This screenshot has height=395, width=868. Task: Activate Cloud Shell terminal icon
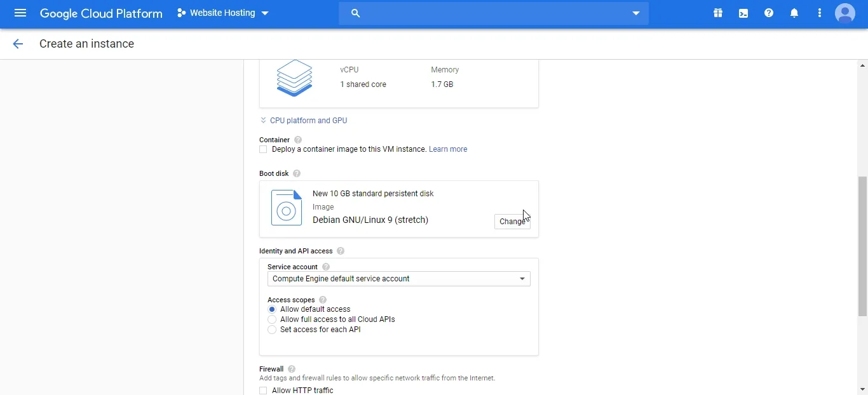coord(743,13)
